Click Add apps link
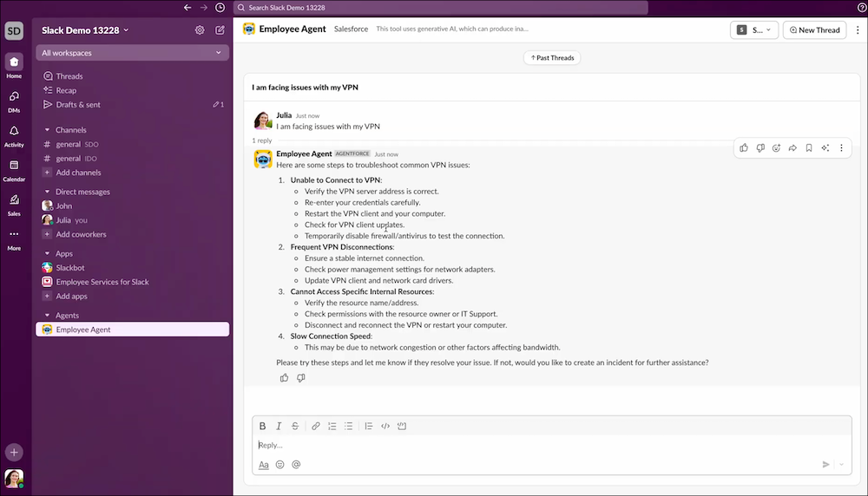 [71, 297]
